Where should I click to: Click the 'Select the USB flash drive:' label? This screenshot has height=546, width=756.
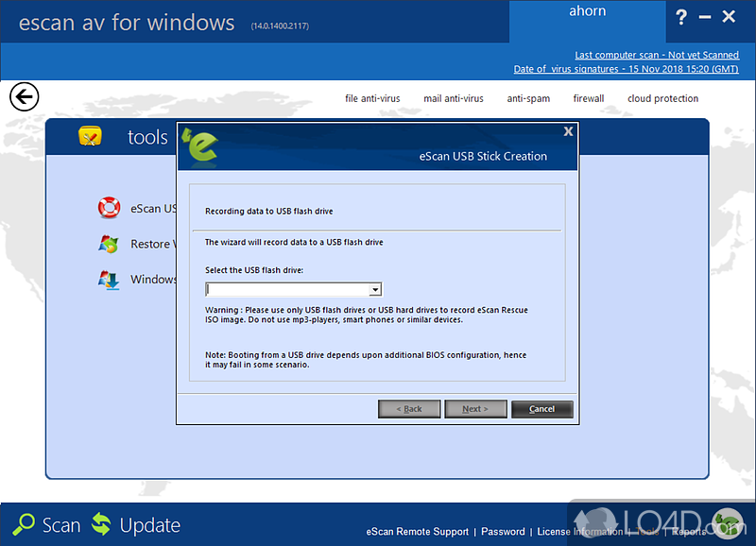coord(254,270)
